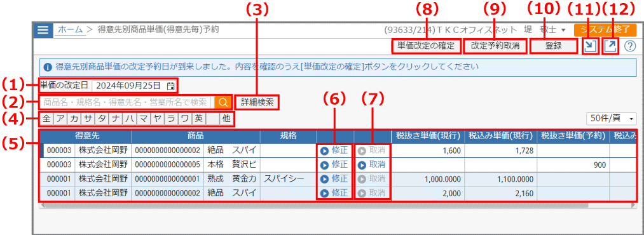The image size is (644, 235).
Task: Select the スパイシー specification cell
Action: tap(288, 179)
